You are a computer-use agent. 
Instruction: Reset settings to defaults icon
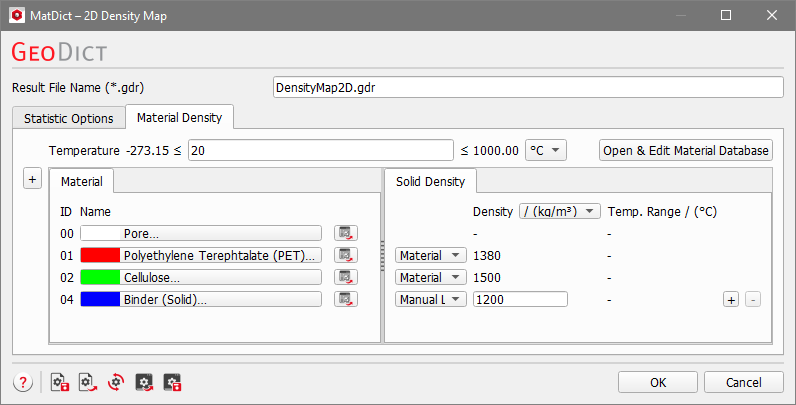(116, 382)
